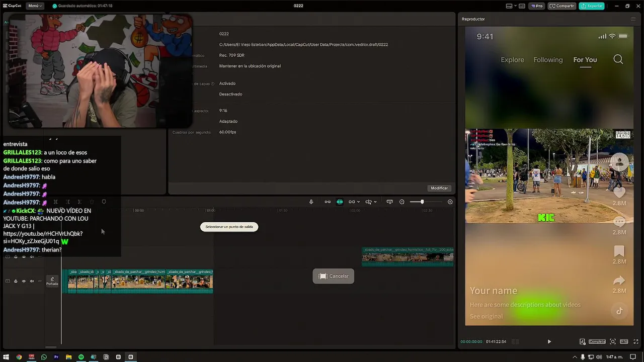This screenshot has height=362, width=644.
Task: Click the Compartir button
Action: click(x=562, y=6)
